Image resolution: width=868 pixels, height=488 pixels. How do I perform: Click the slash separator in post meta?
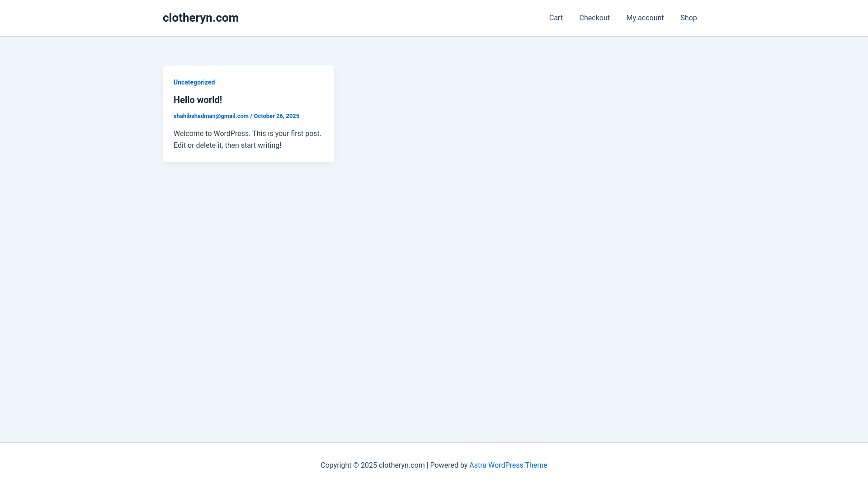point(251,116)
